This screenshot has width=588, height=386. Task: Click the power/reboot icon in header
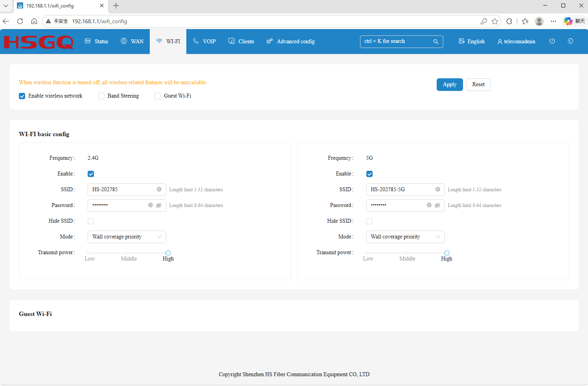click(552, 41)
